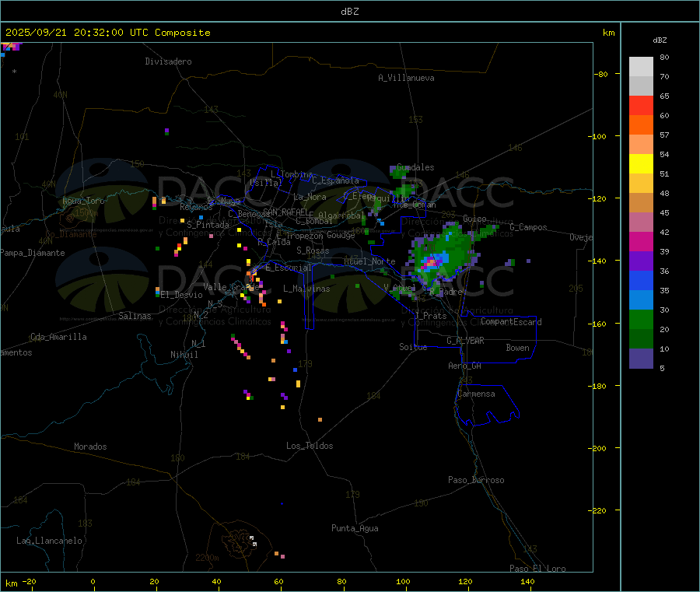Click the Los_Toldos map label
Screen dimensions: 700x592
pos(310,446)
